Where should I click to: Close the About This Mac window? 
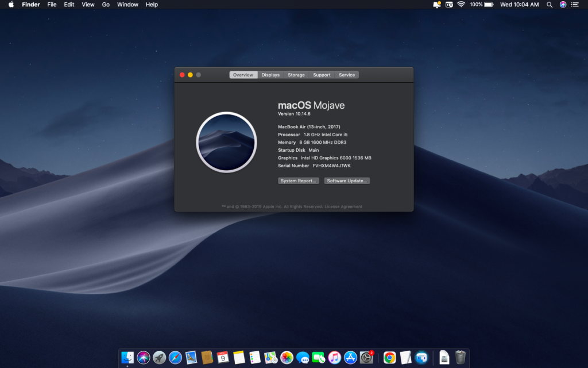[x=182, y=75]
